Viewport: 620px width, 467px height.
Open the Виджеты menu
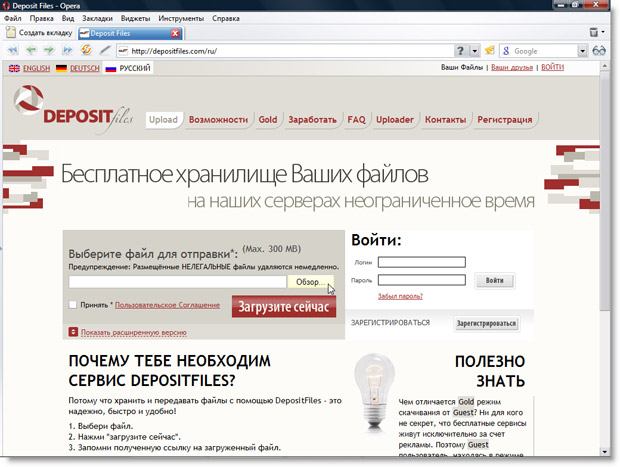pyautogui.click(x=136, y=18)
